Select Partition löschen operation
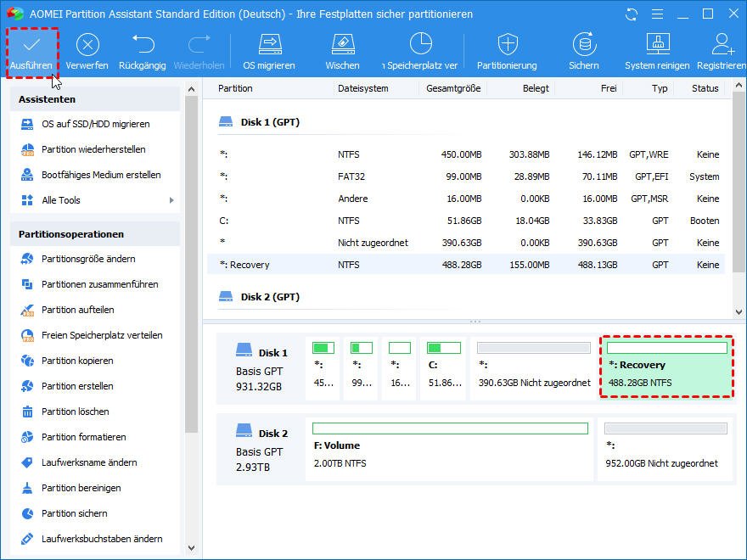The width and height of the screenshot is (747, 560). tap(75, 412)
